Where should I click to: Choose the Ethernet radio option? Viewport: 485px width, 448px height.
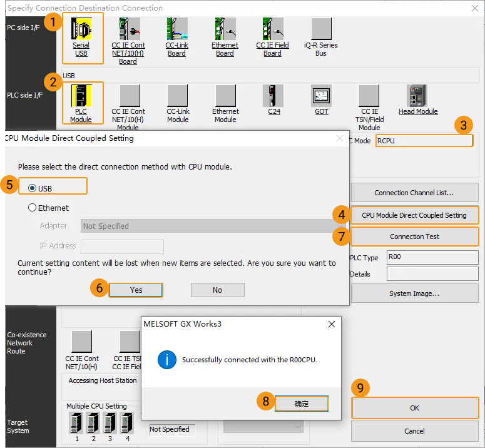tap(33, 208)
